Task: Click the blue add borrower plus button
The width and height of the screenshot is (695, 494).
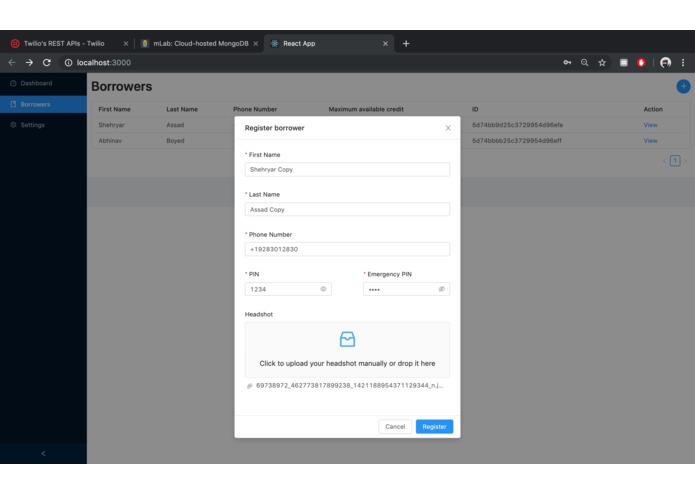Action: coord(683,86)
